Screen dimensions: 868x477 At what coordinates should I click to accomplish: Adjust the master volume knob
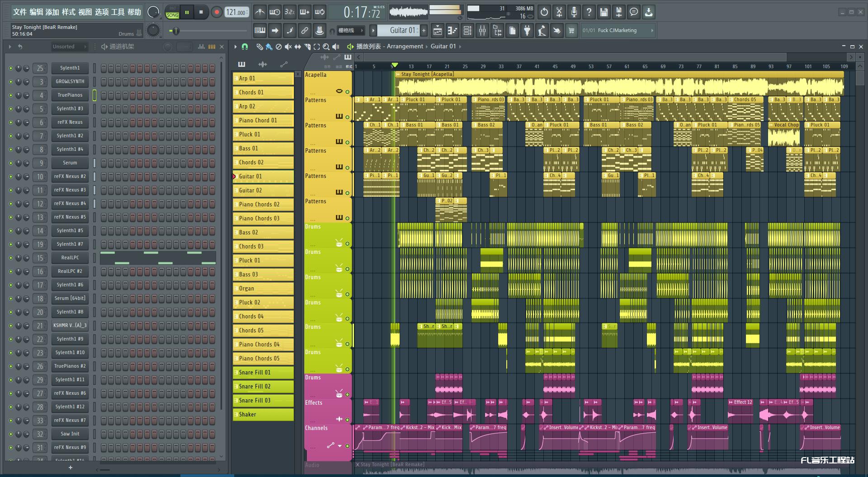pos(153,12)
